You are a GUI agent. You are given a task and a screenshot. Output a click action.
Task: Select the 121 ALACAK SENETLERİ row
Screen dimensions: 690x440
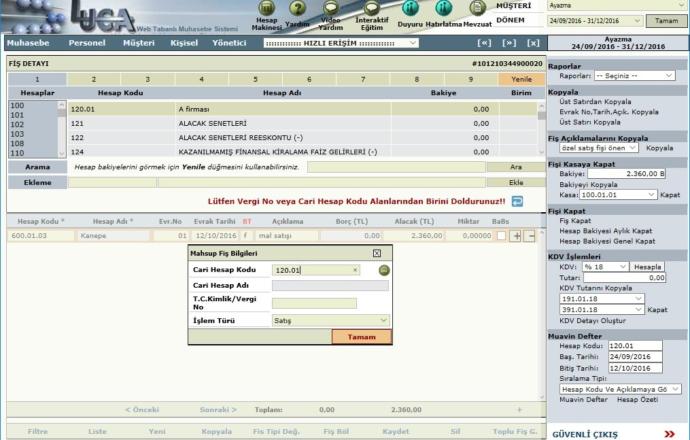point(303,124)
